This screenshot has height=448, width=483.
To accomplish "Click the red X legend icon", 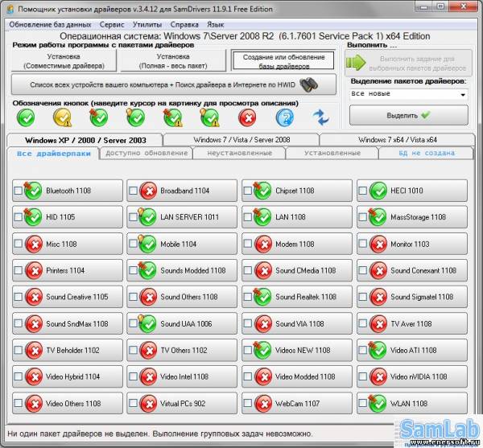I will pyautogui.click(x=247, y=118).
